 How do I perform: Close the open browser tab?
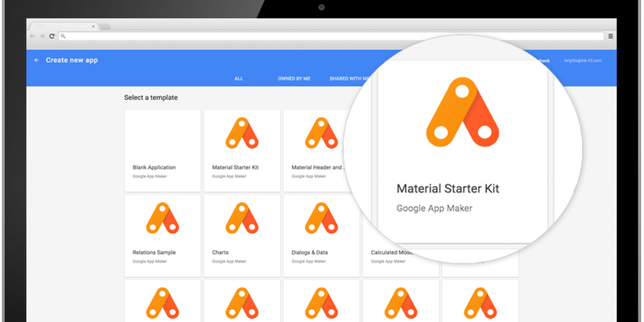pyautogui.click(x=93, y=27)
